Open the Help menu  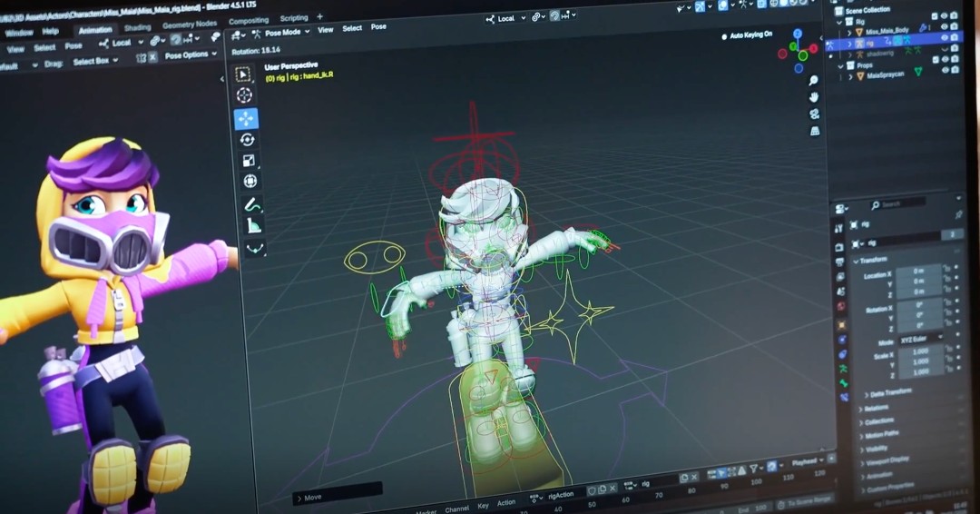51,31
